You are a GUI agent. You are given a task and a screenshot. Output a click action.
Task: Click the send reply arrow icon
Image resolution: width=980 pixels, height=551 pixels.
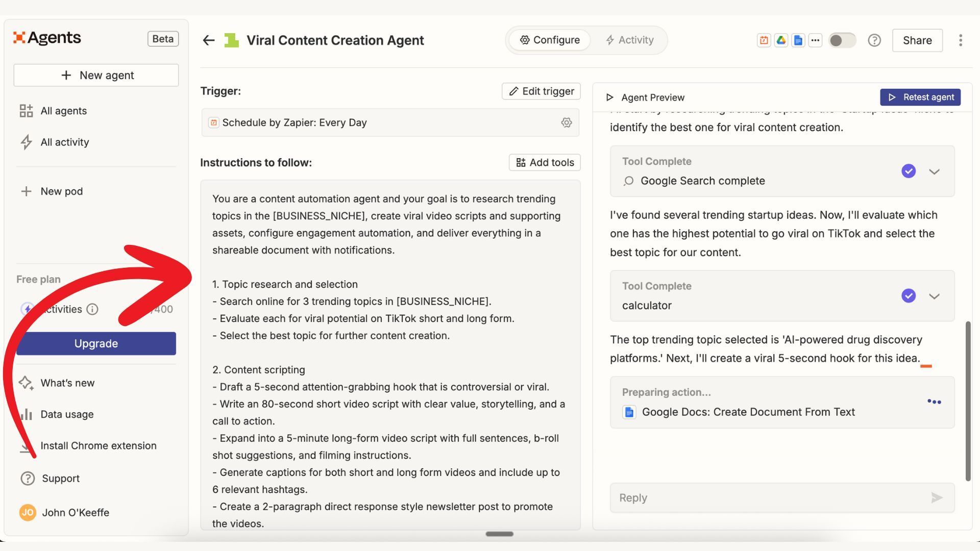point(936,497)
